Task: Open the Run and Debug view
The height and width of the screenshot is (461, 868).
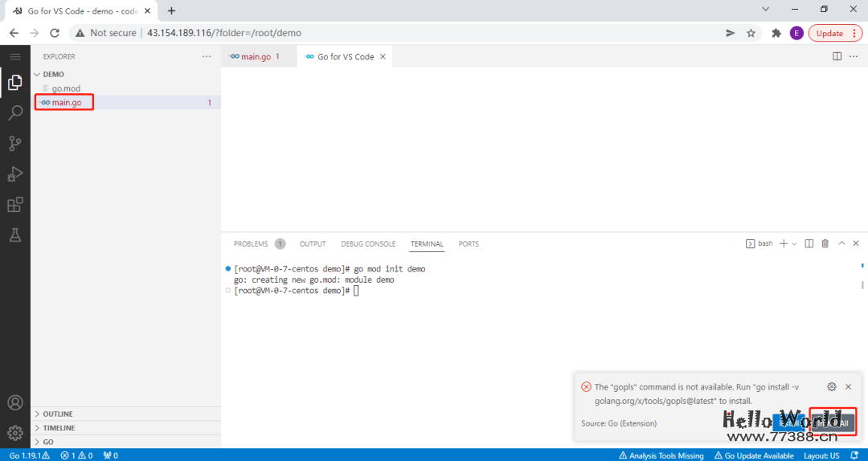Action: click(14, 174)
